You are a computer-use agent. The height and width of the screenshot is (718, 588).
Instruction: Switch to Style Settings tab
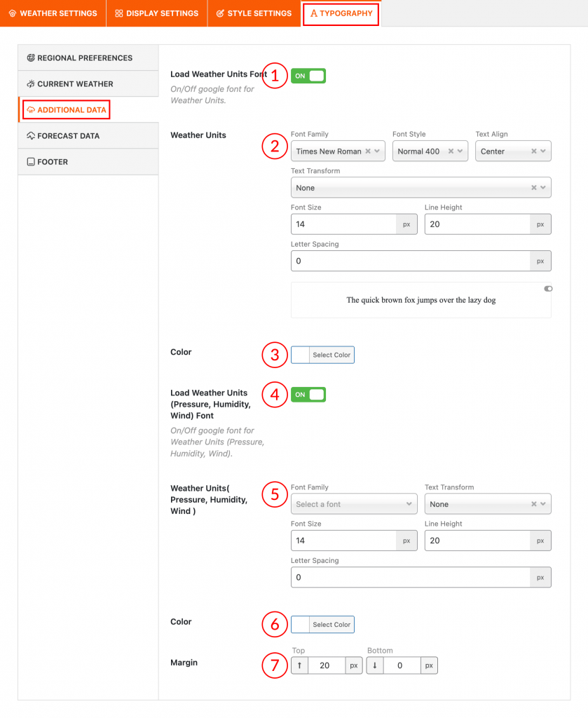(254, 13)
